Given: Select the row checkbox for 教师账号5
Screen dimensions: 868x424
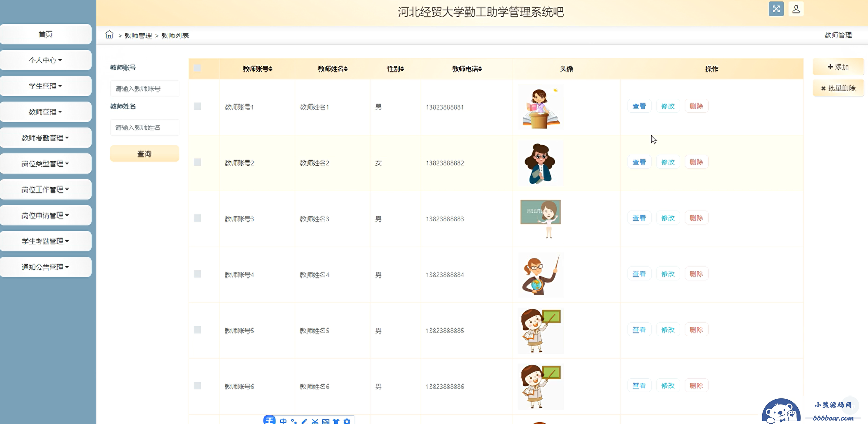Looking at the screenshot, I should [197, 330].
